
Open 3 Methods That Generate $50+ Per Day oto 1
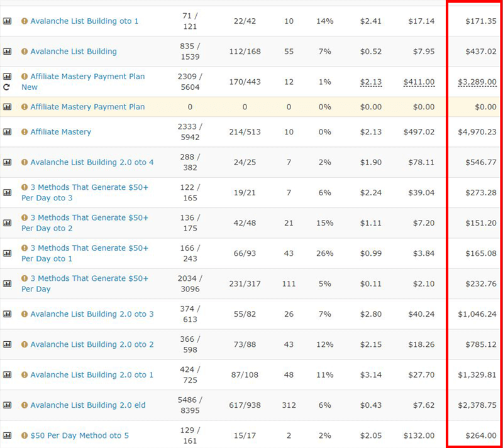[x=85, y=253]
